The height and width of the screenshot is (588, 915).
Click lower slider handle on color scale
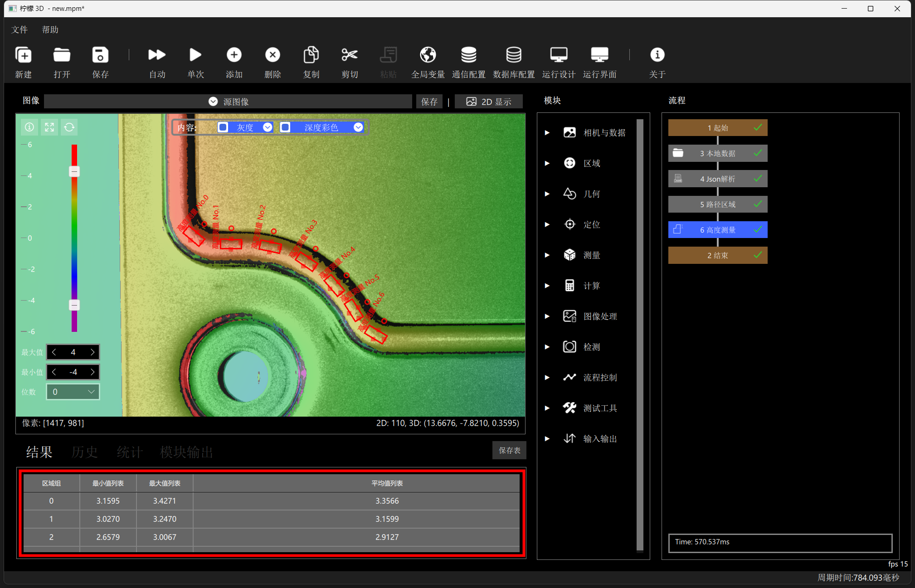[x=74, y=305]
